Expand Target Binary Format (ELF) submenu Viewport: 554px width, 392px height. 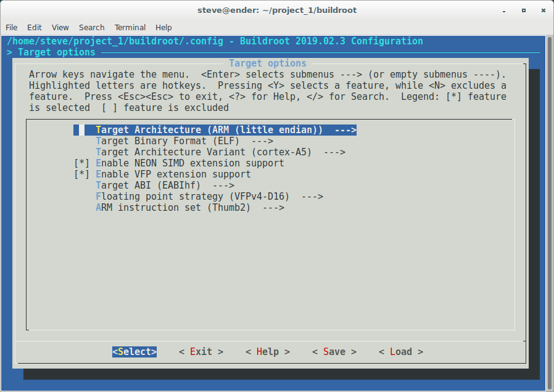(184, 141)
